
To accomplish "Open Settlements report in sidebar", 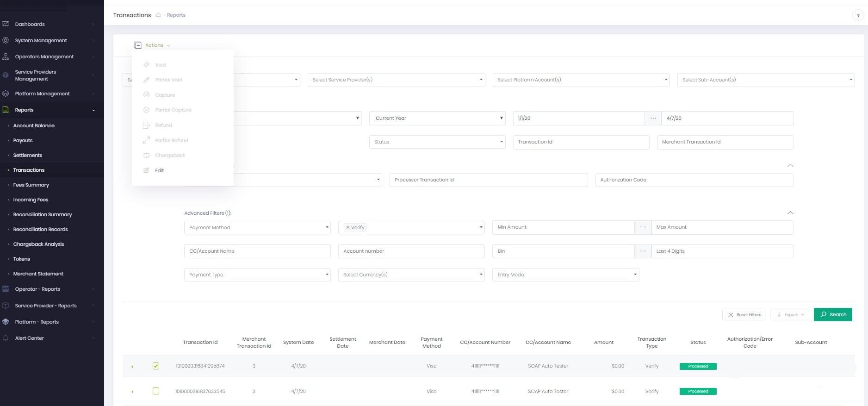I will 28,155.
